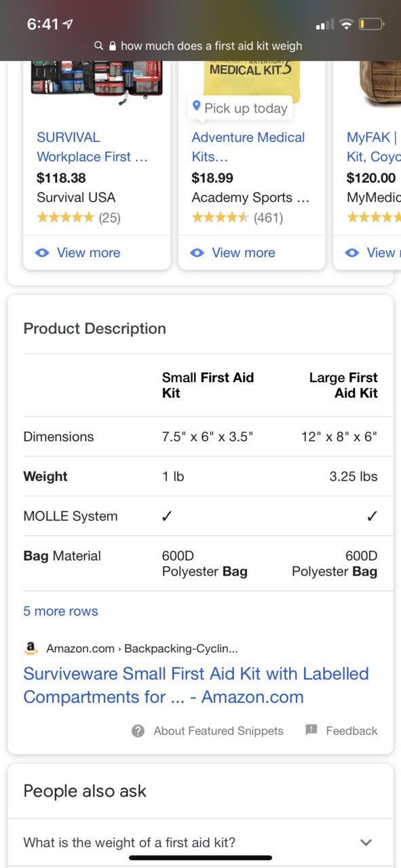Tap the search query text in the address bar
This screenshot has height=868, width=401.
pos(212,46)
